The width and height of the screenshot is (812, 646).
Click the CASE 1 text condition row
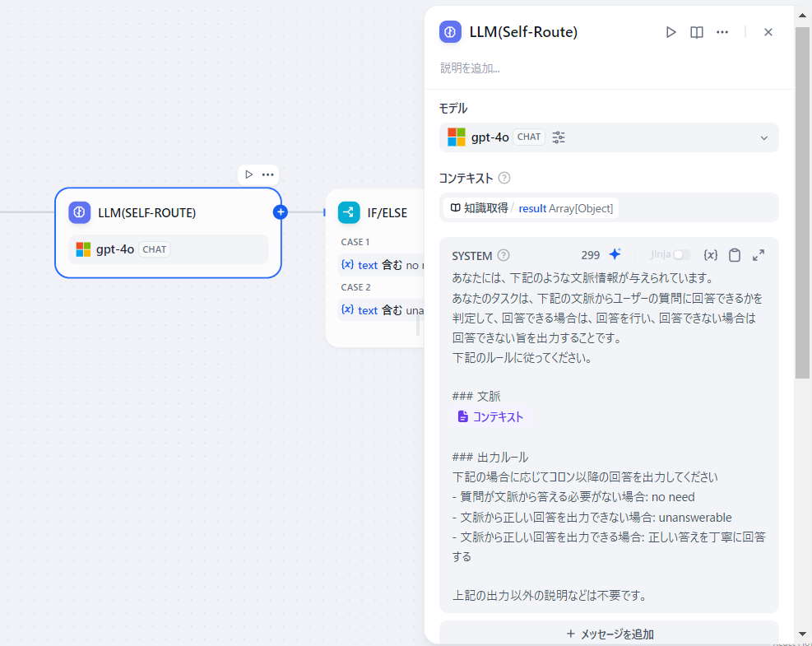[x=382, y=265]
